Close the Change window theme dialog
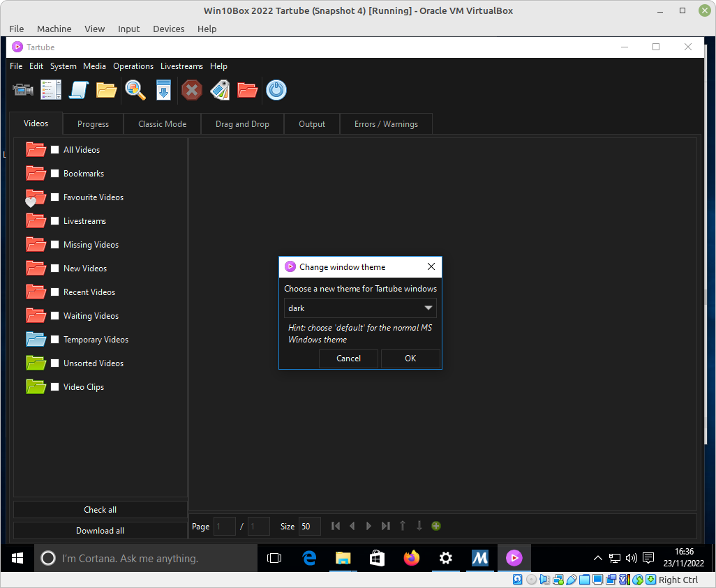This screenshot has height=588, width=716. [431, 266]
